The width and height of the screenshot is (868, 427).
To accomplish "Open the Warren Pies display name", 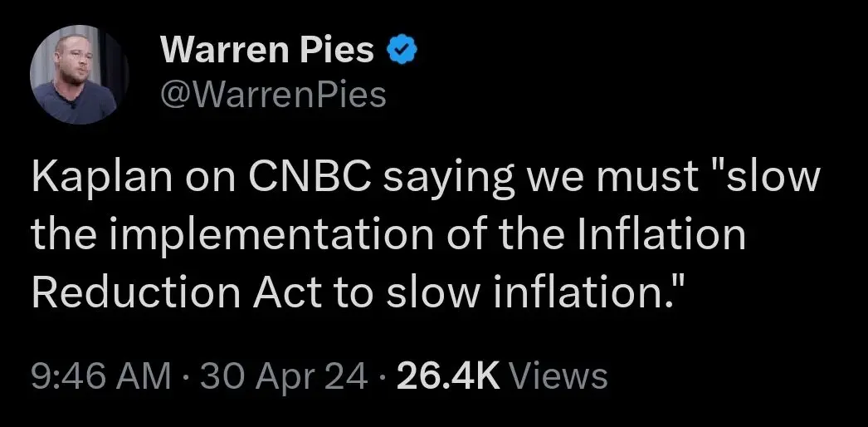I will point(269,52).
